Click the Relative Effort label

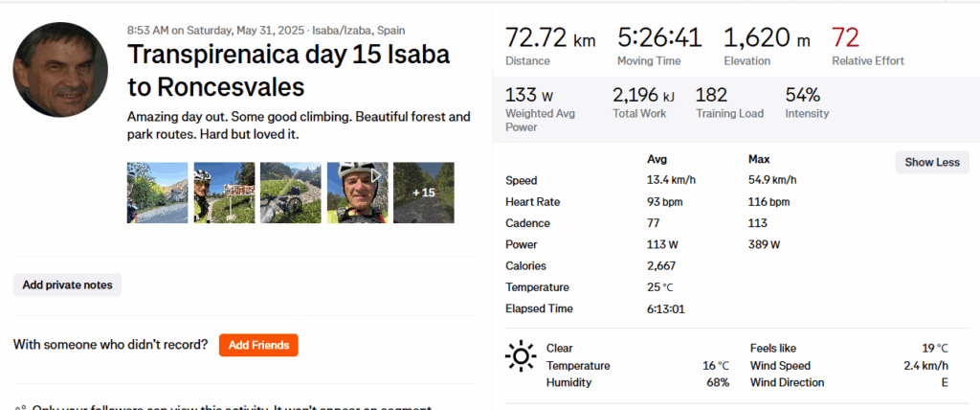click(868, 61)
